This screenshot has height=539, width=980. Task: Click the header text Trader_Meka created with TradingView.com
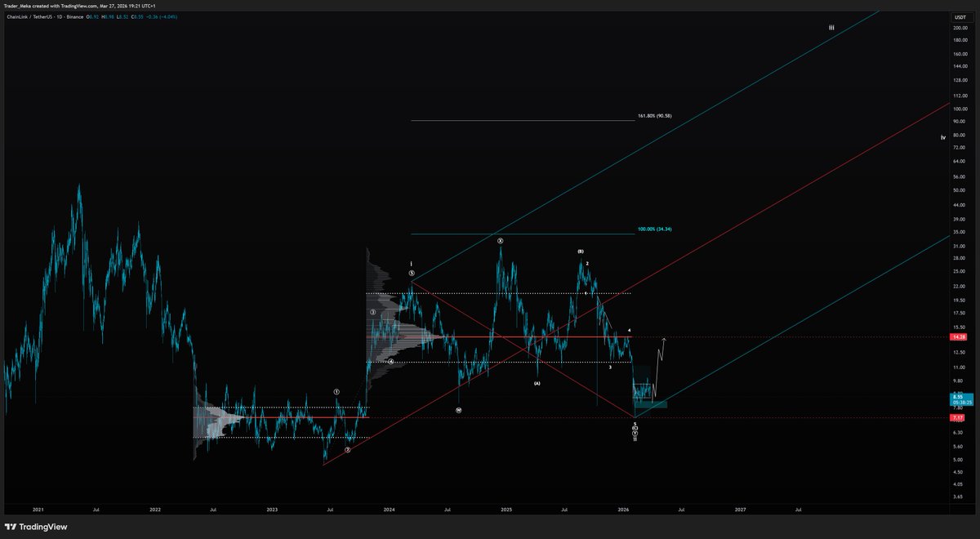(49, 7)
